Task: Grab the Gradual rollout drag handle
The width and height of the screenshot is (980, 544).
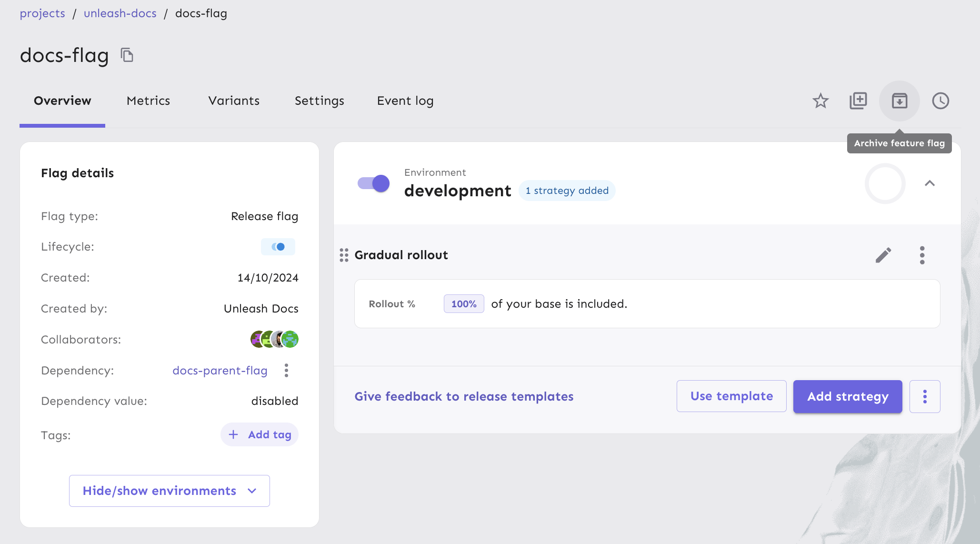Action: (344, 255)
